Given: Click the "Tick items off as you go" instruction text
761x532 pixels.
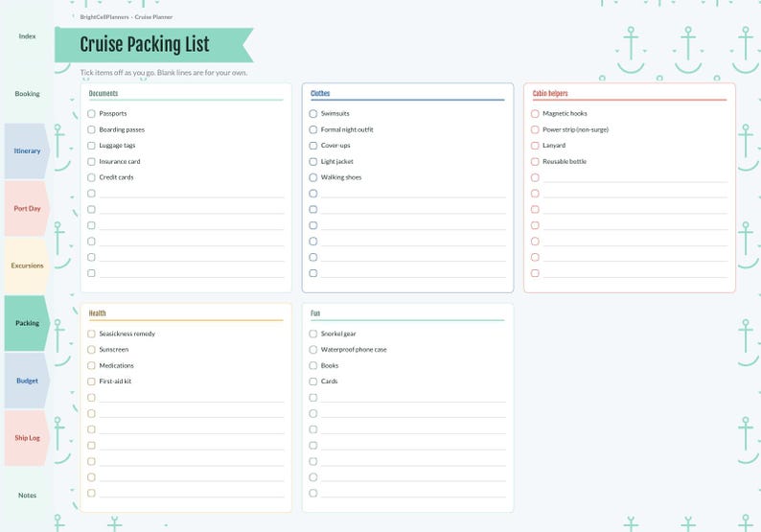Looking at the screenshot, I should click(164, 73).
